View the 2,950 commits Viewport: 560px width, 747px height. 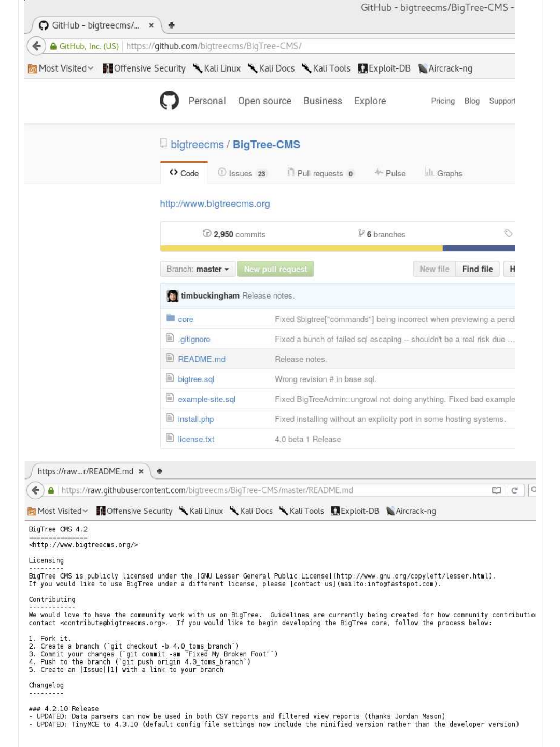click(x=234, y=234)
